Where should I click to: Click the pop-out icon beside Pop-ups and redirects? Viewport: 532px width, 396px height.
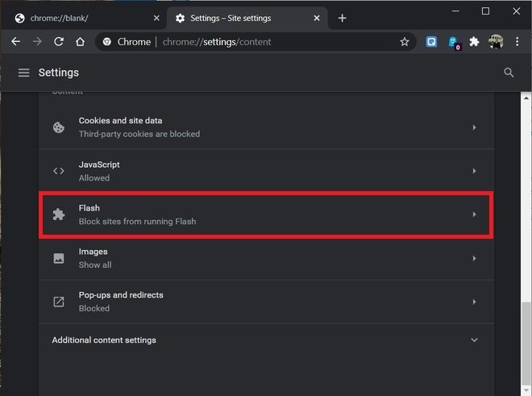[x=59, y=302]
